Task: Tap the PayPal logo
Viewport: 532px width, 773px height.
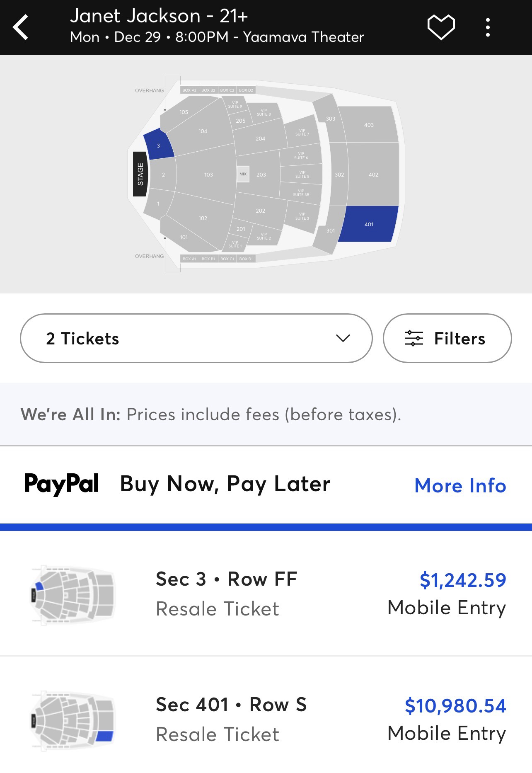Action: [x=62, y=484]
